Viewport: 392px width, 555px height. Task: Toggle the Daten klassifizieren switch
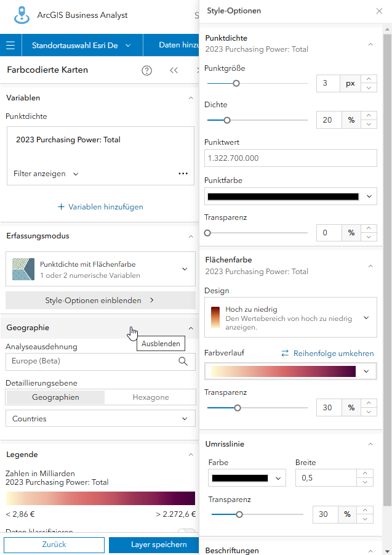click(x=186, y=530)
